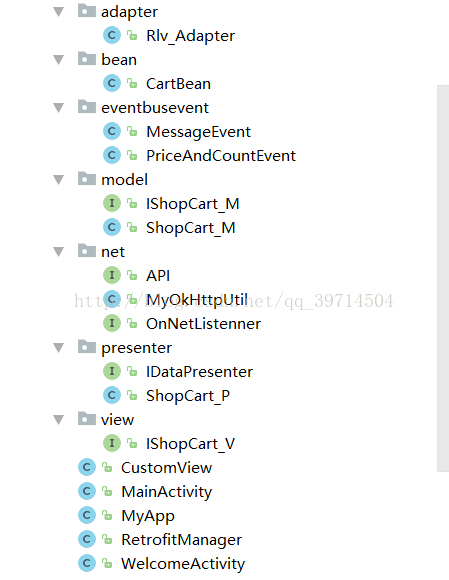
Task: Select the MyOkHttpUtil class
Action: point(197,300)
